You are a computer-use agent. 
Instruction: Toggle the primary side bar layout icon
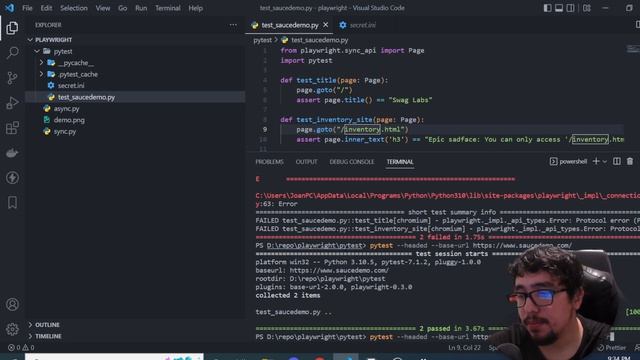pyautogui.click(x=547, y=8)
